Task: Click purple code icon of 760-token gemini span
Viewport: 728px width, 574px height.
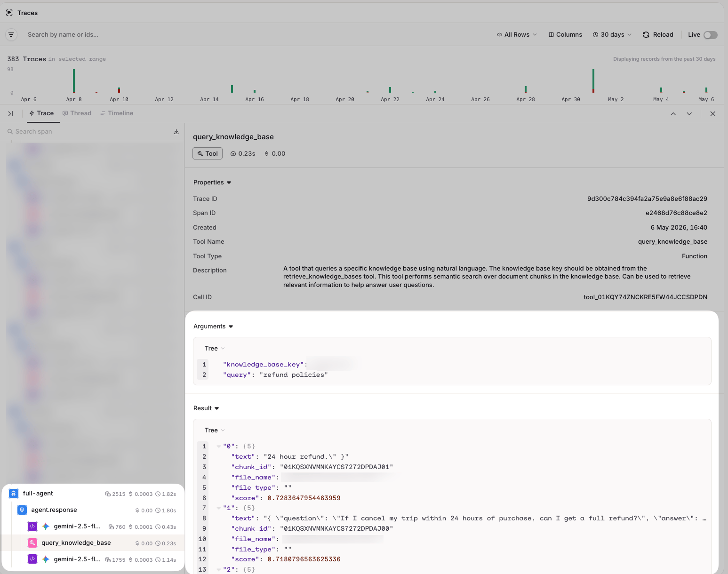Action: point(32,526)
